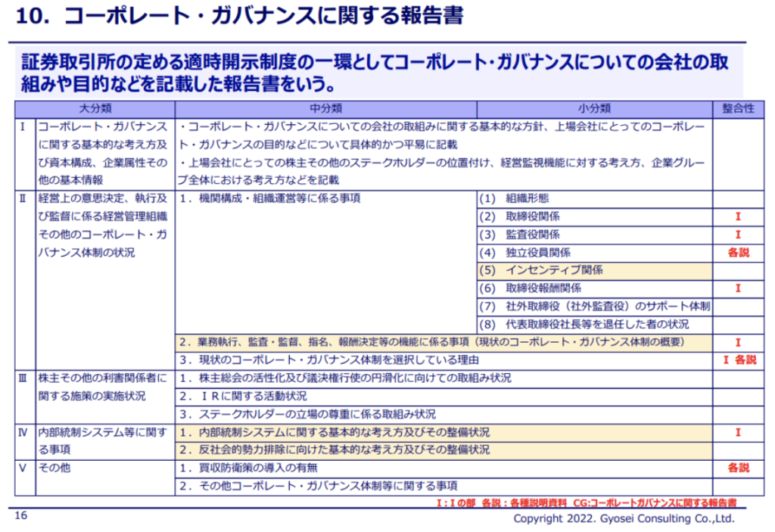Click 1. 株主総会の活性化及び議決権行使の円滑化 row
The height and width of the screenshot is (532, 775).
tap(444, 378)
